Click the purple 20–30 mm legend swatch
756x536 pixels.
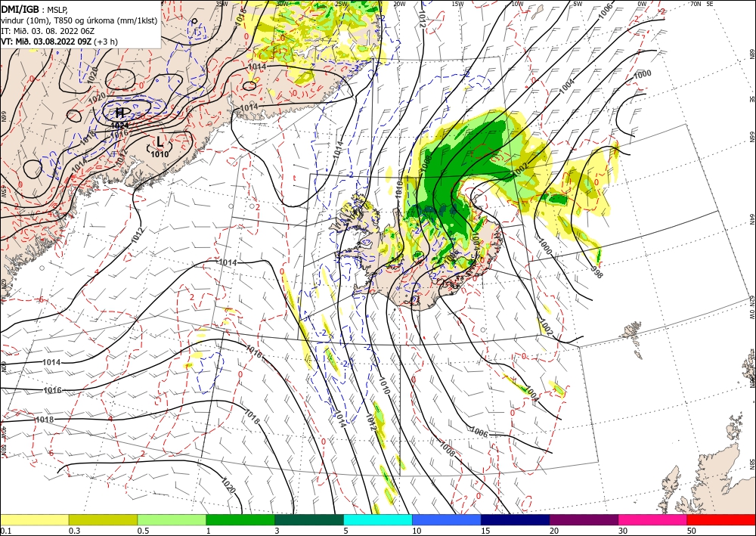tap(584, 519)
